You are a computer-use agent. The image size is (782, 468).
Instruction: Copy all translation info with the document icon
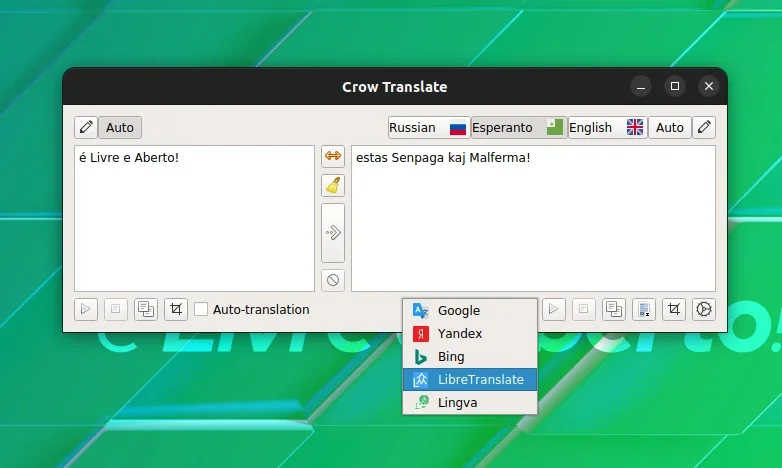point(644,309)
